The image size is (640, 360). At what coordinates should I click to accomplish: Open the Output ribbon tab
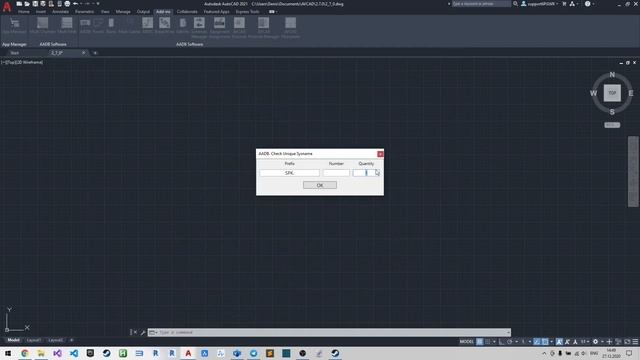143,12
